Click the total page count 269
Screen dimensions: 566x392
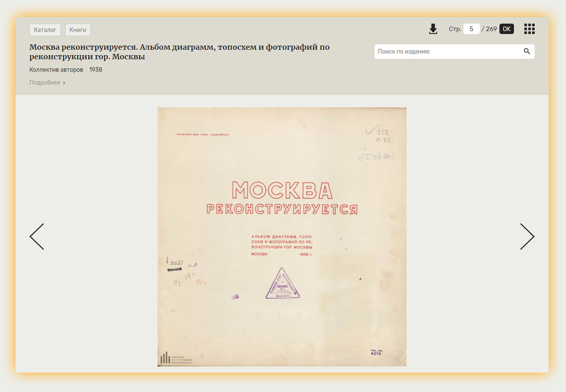(491, 29)
